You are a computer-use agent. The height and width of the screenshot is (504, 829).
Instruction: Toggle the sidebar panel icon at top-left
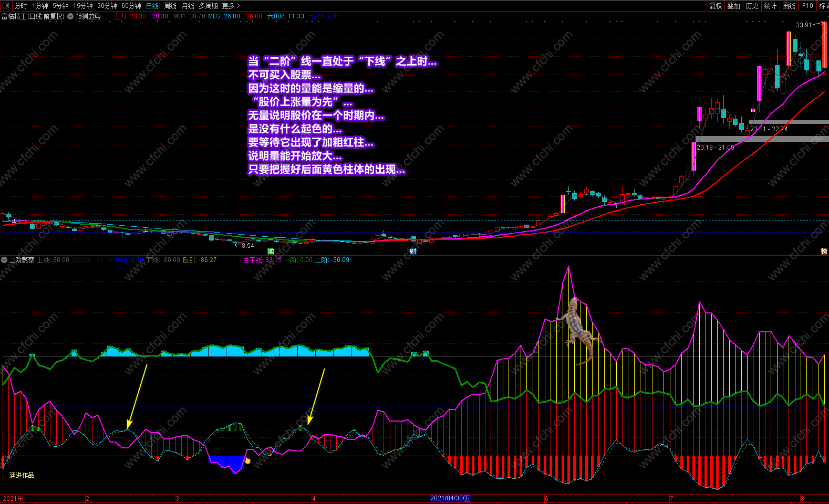coord(6,6)
